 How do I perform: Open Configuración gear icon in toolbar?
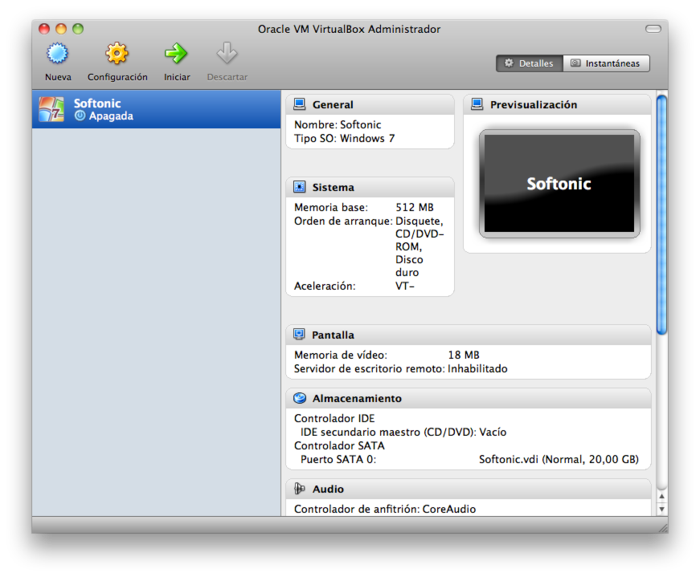click(x=117, y=54)
